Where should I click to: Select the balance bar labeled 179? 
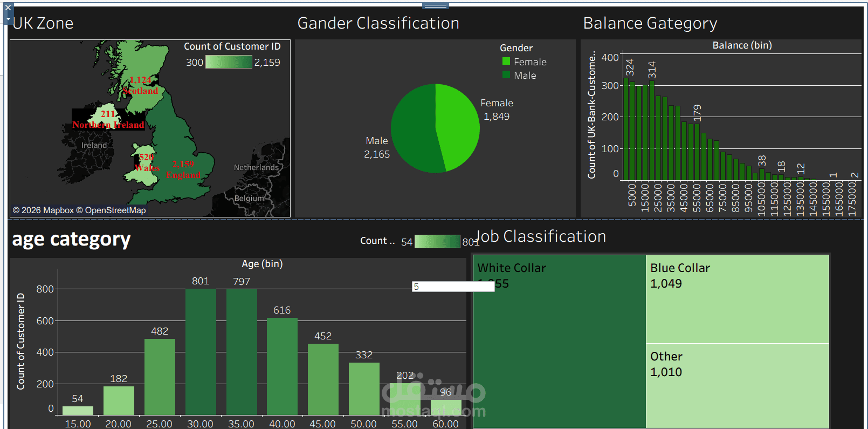pyautogui.click(x=697, y=152)
